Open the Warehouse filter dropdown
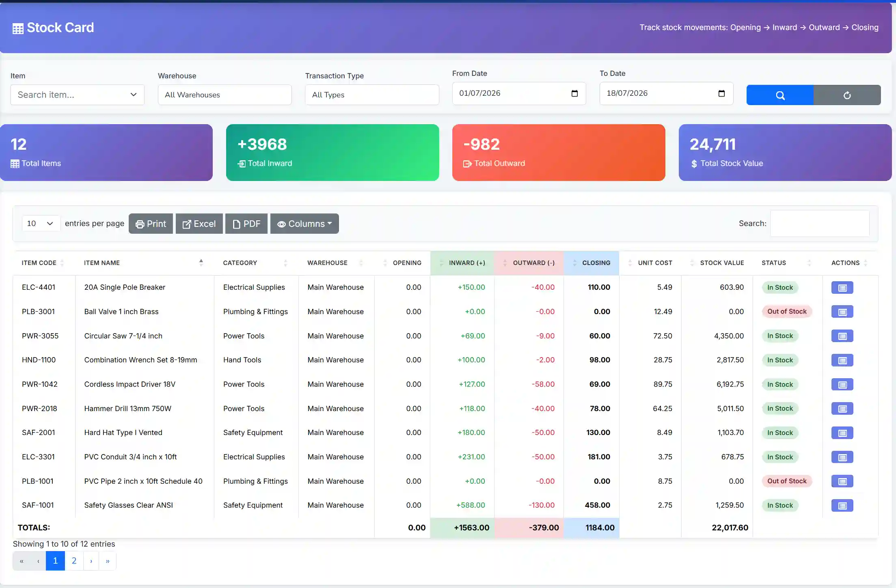Screen dimensions: 896x588 tap(225, 95)
